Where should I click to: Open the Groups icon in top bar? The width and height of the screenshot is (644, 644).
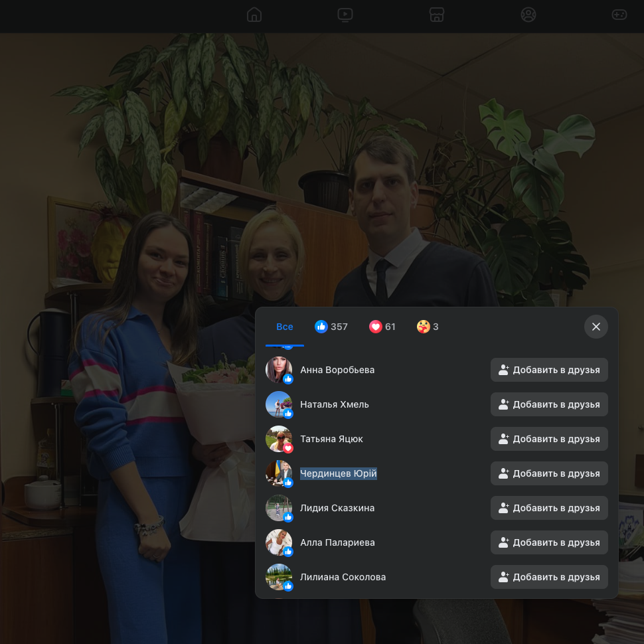pyautogui.click(x=528, y=15)
